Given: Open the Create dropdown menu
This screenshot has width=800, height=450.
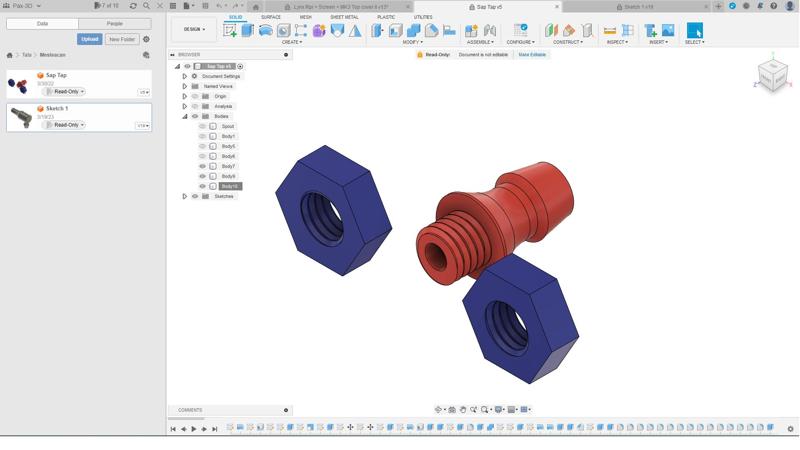Looking at the screenshot, I should click(292, 42).
